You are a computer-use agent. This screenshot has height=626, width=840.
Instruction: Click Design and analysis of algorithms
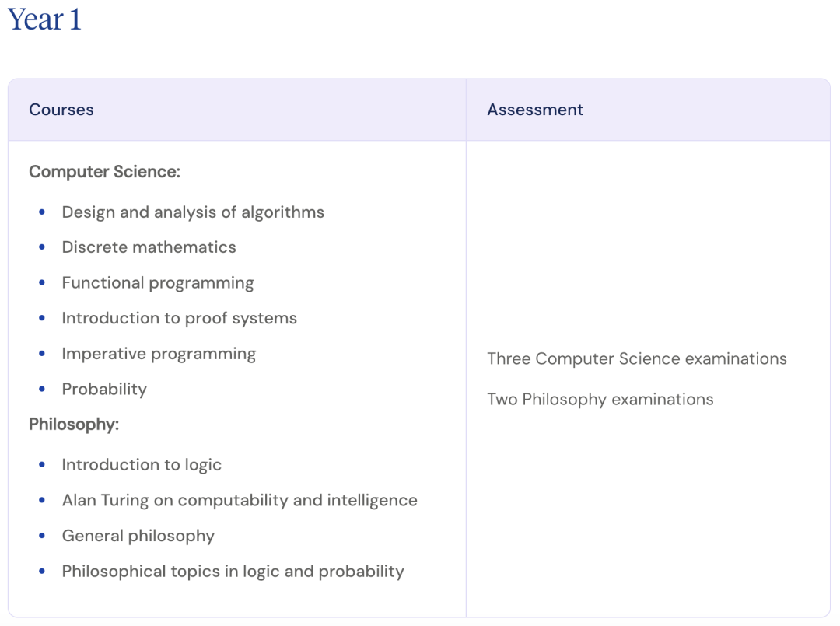tap(193, 212)
